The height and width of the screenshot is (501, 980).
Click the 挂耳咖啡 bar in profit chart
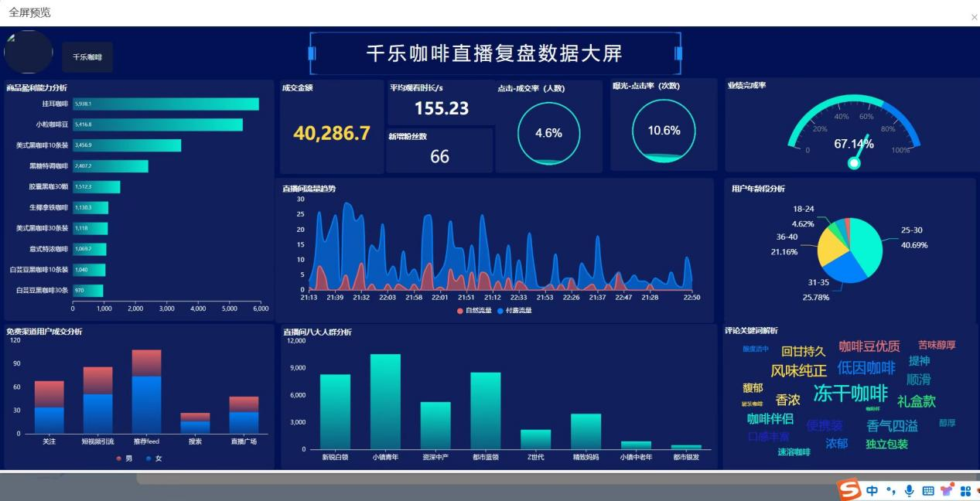[166, 104]
